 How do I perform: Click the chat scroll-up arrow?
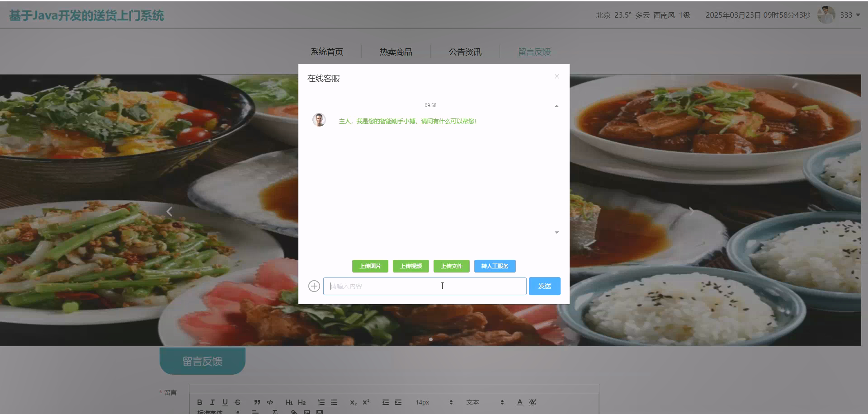click(557, 106)
